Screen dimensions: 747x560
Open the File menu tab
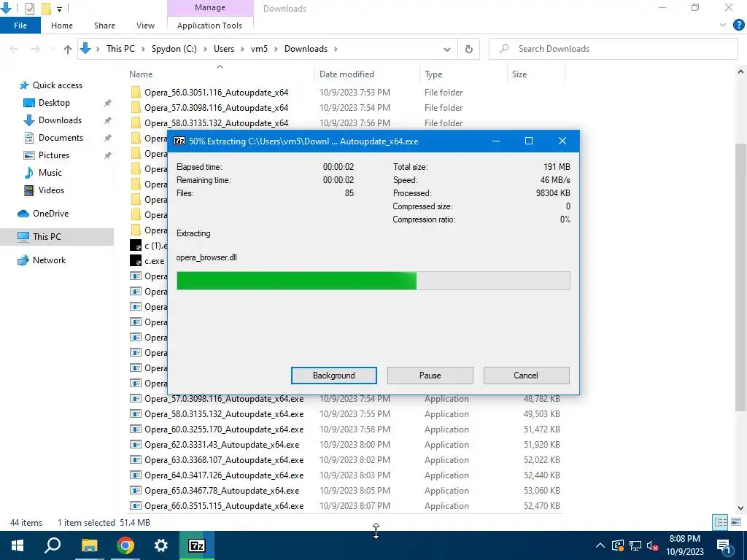point(20,26)
